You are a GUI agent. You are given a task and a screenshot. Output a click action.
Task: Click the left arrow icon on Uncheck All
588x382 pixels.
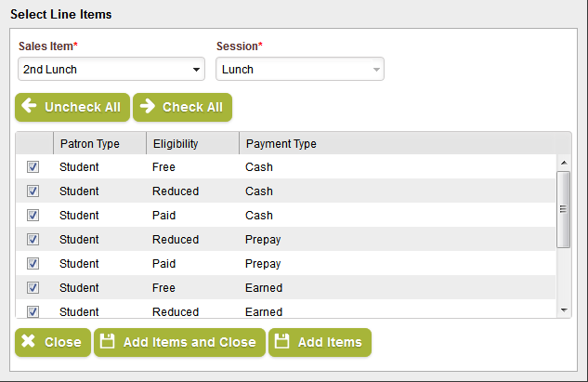(29, 107)
